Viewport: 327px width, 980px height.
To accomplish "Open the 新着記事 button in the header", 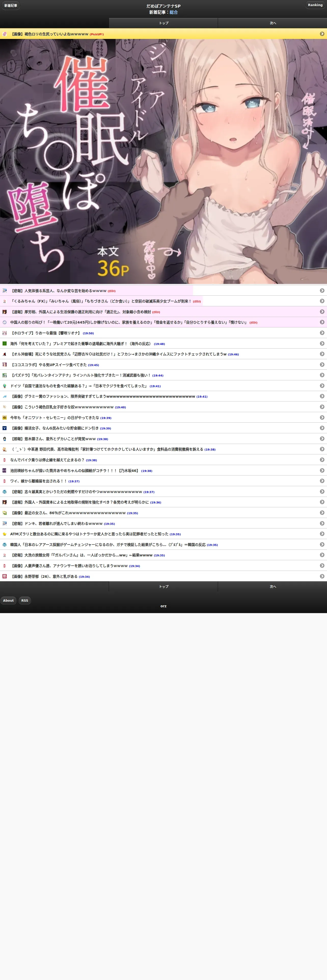I will [x=11, y=5].
